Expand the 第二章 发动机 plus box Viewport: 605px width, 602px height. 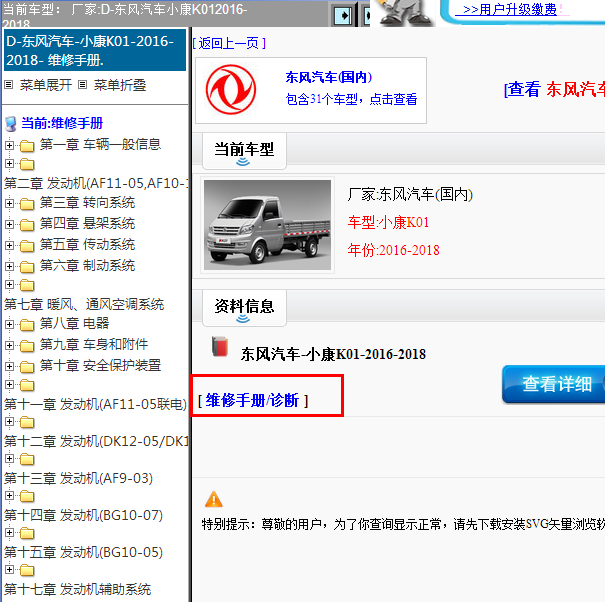pos(10,164)
